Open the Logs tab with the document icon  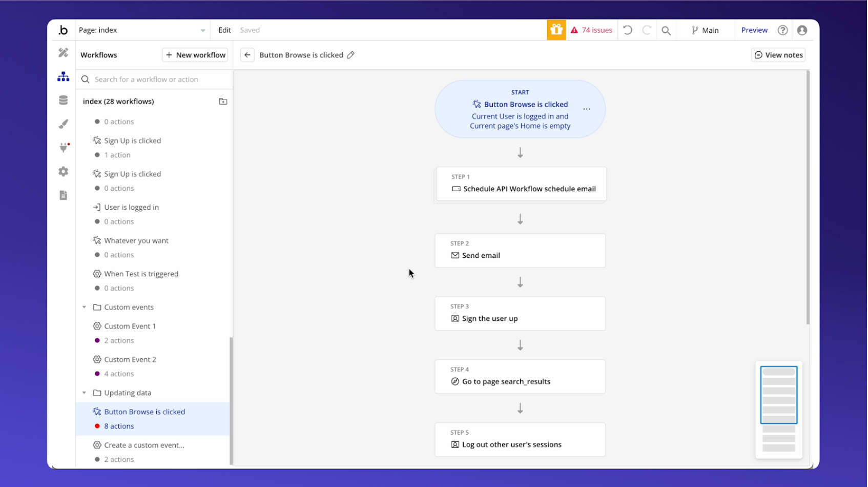(63, 195)
